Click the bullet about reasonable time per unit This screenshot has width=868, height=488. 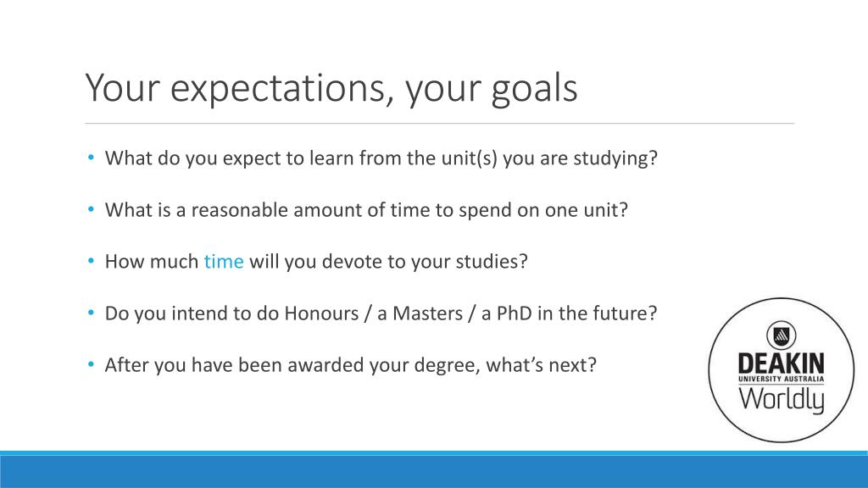tap(366, 210)
